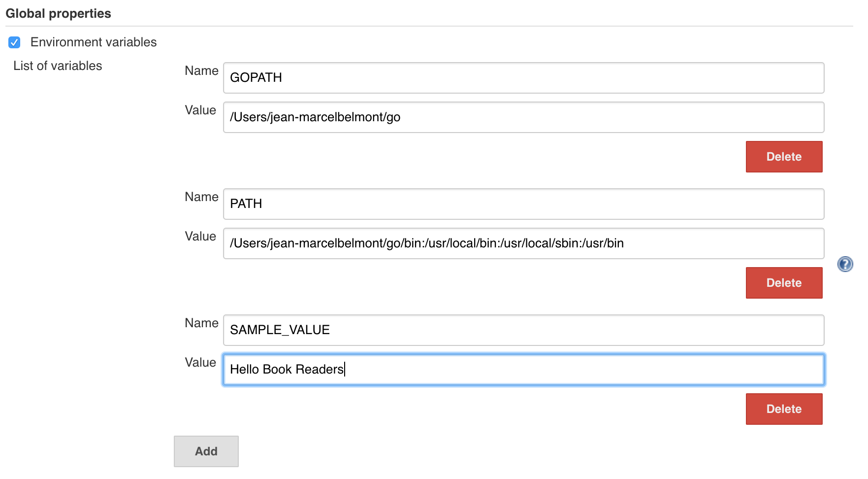Viewport: 868px width, 479px height.
Task: Delete the GOPATH variable
Action: [x=784, y=157]
